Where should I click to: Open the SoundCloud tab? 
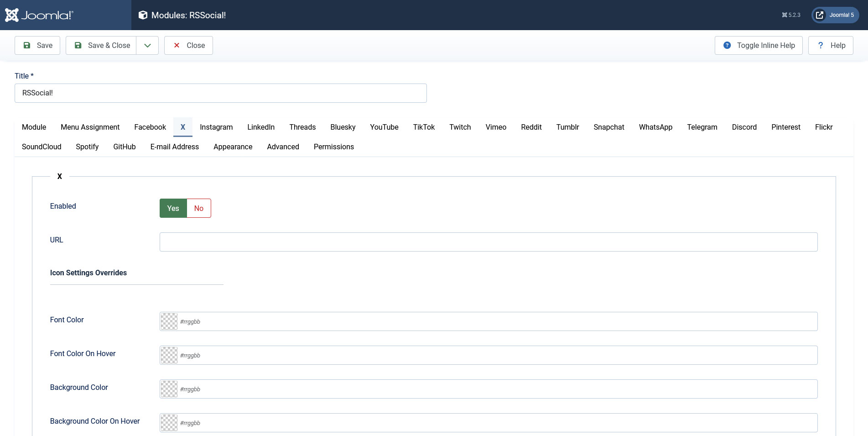pos(42,147)
